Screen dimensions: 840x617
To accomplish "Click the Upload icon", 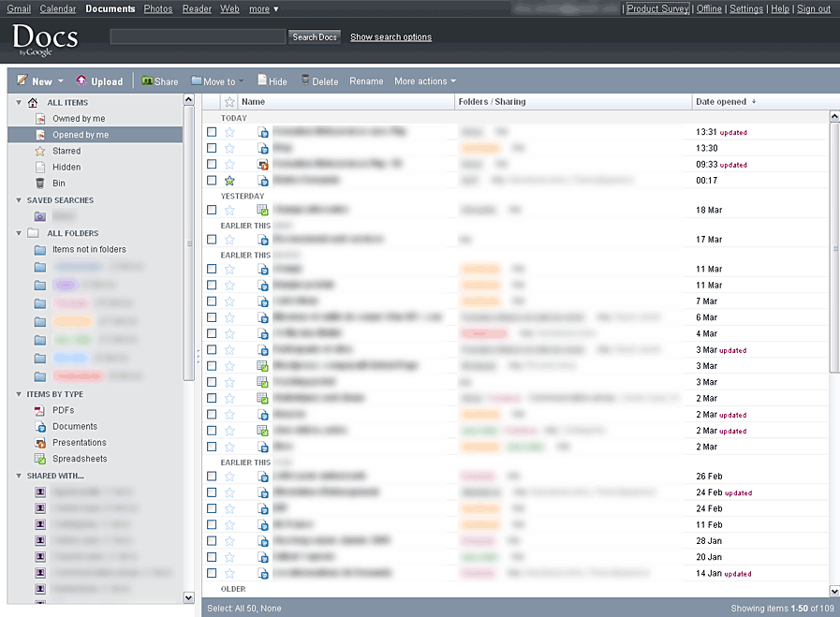I will point(81,81).
